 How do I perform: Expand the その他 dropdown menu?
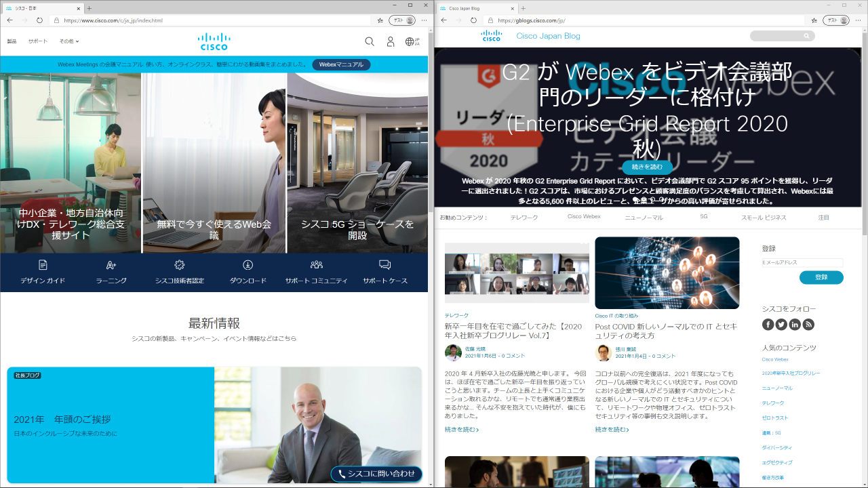tap(68, 41)
